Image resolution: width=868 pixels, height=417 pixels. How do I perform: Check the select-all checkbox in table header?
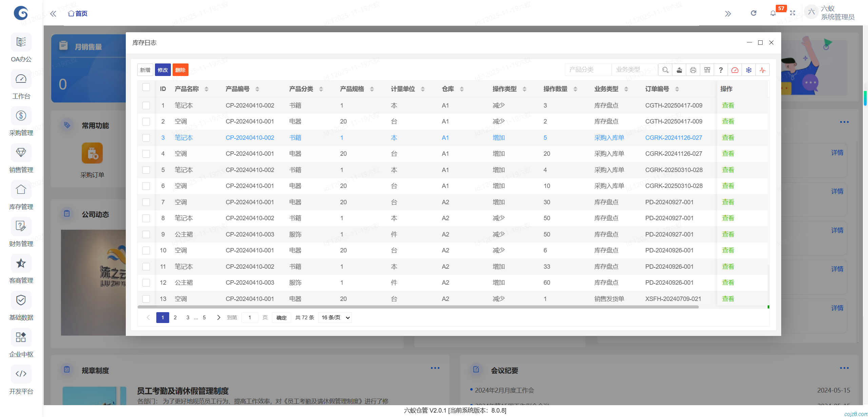click(146, 87)
